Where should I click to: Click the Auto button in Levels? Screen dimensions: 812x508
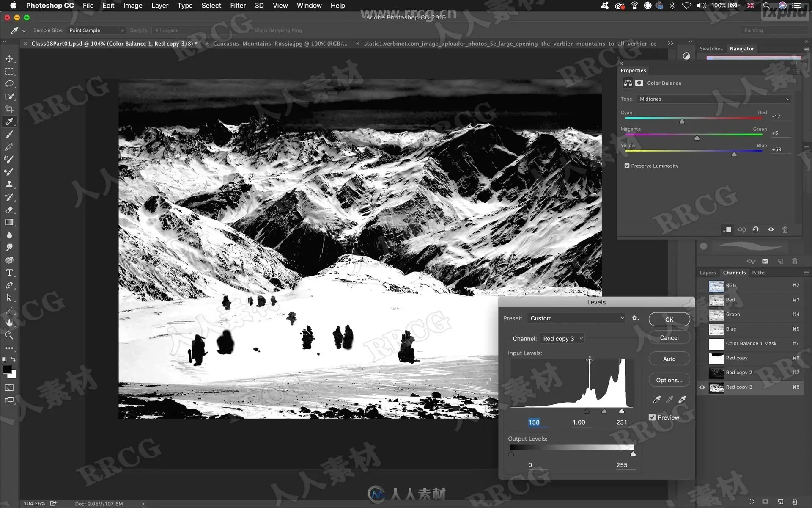669,359
